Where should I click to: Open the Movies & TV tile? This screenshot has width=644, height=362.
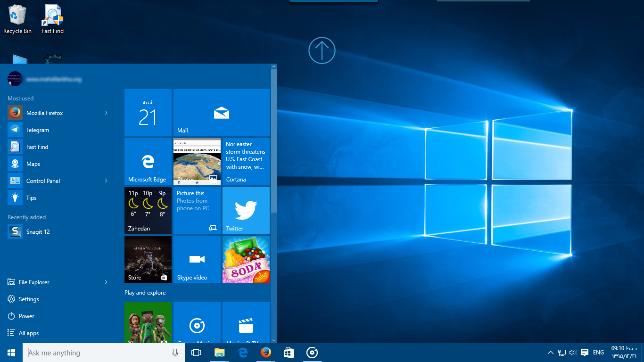coord(246,322)
